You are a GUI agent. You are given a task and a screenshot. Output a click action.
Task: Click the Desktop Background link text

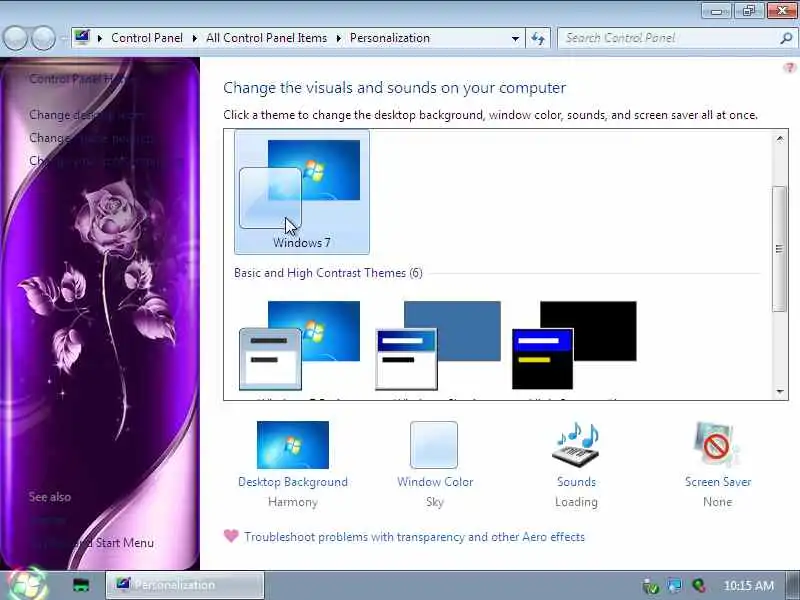293,482
